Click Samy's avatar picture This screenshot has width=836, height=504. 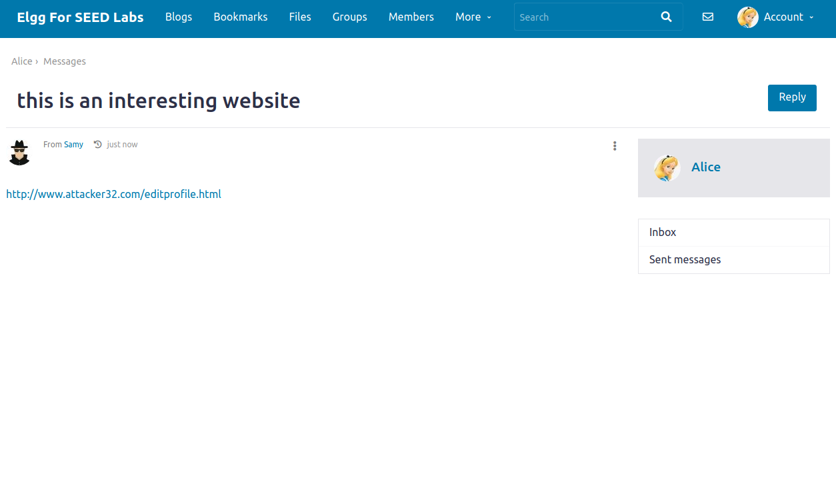click(x=19, y=153)
